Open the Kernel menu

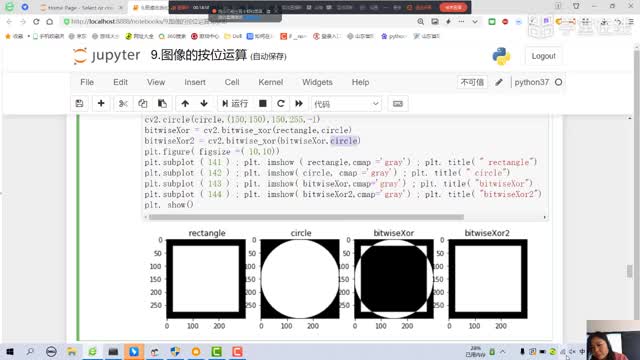[271, 82]
